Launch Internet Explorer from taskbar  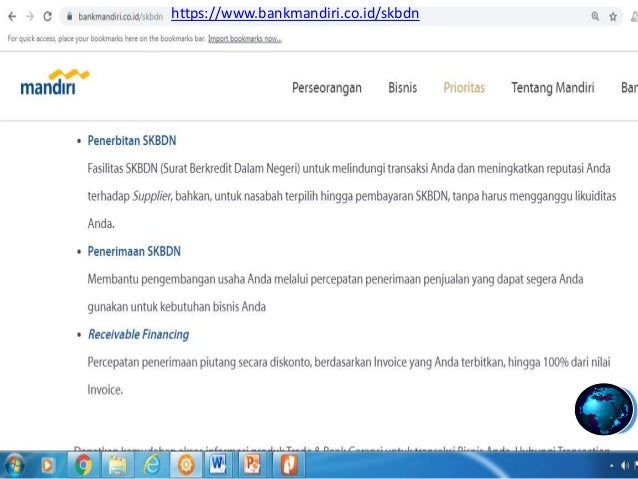coord(152,465)
